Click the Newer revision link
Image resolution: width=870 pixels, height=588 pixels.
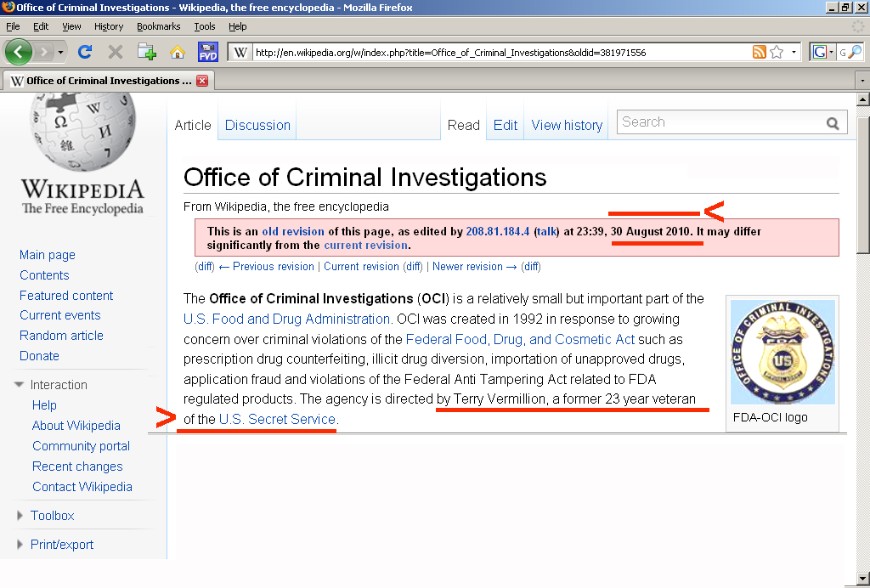pyautogui.click(x=474, y=266)
